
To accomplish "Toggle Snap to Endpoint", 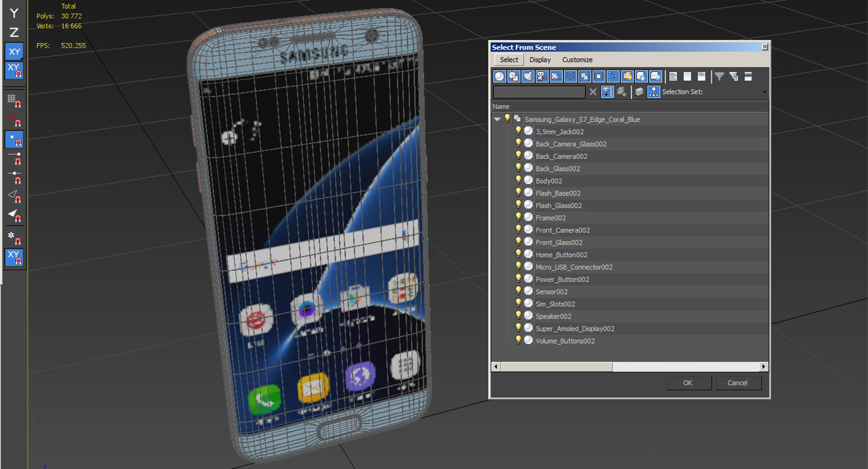I will click(x=14, y=158).
